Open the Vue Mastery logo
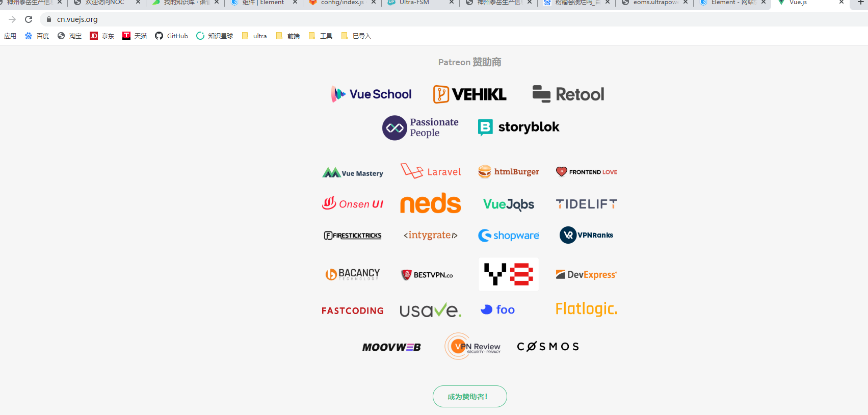Screen dimensions: 868x415 (353, 173)
